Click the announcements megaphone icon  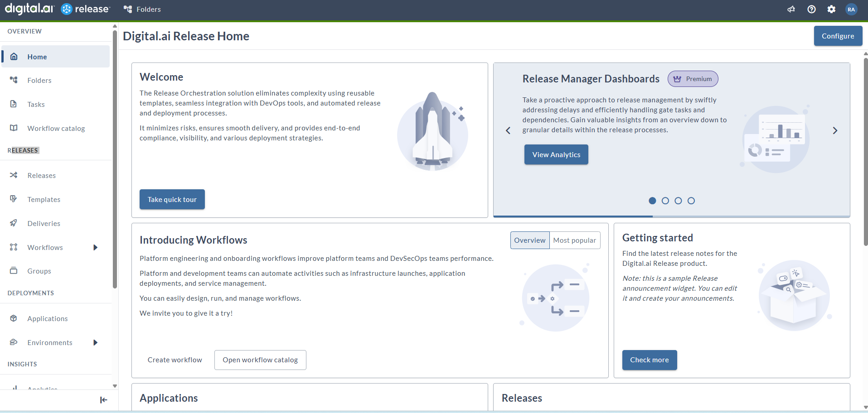click(791, 9)
